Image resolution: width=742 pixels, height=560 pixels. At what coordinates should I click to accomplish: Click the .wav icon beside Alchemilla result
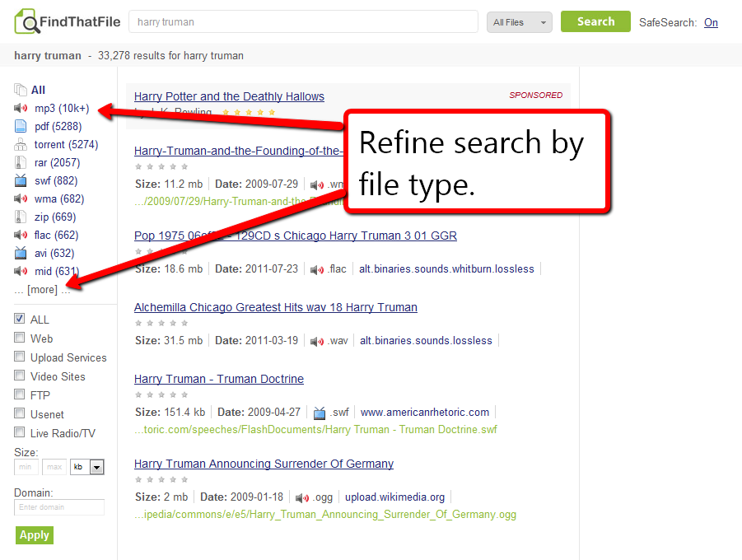(x=317, y=340)
